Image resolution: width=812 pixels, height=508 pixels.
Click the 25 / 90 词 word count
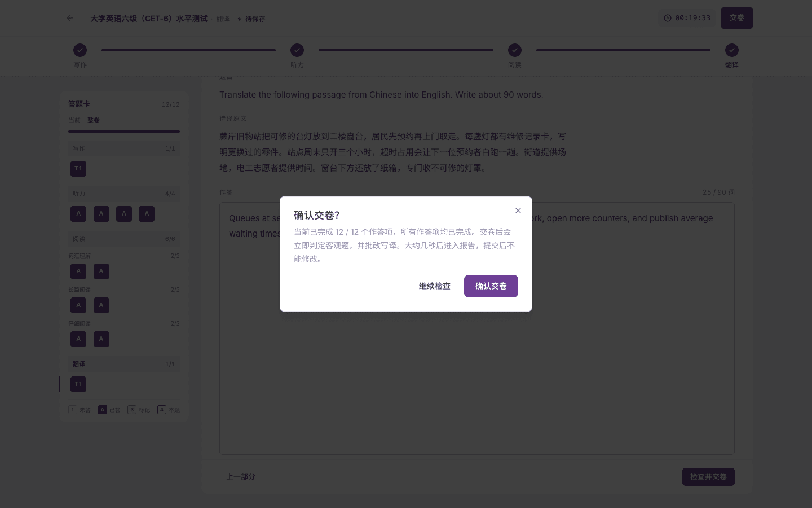tap(718, 192)
